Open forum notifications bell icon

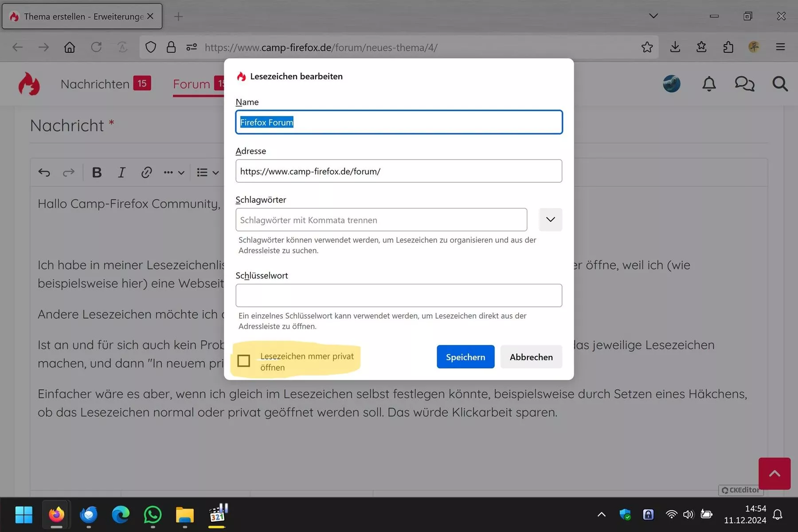709,84
